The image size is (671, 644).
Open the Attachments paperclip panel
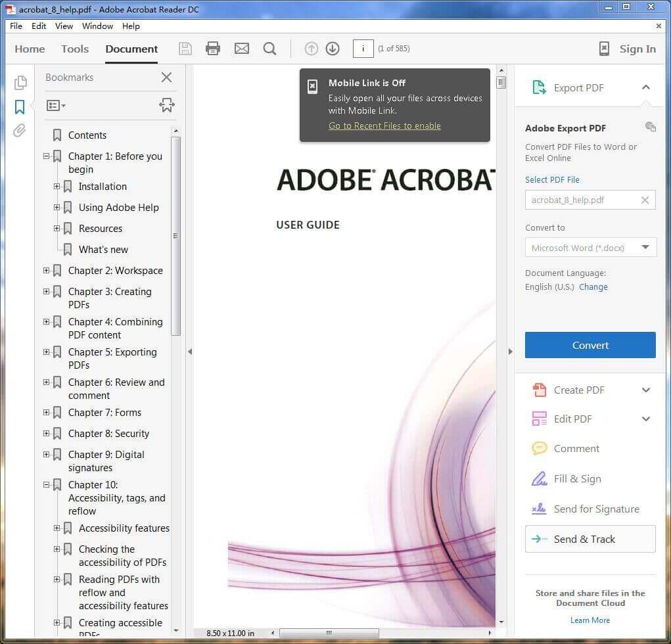click(20, 131)
